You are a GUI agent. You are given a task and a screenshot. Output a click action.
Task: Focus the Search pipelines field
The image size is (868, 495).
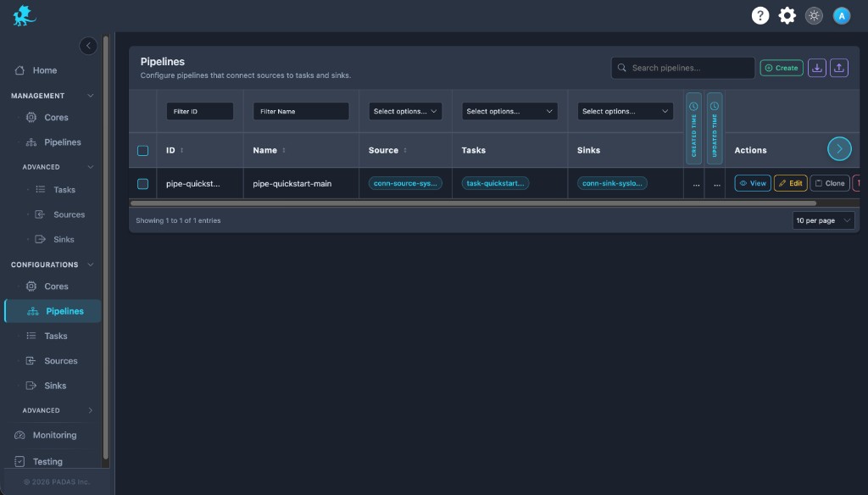(682, 68)
